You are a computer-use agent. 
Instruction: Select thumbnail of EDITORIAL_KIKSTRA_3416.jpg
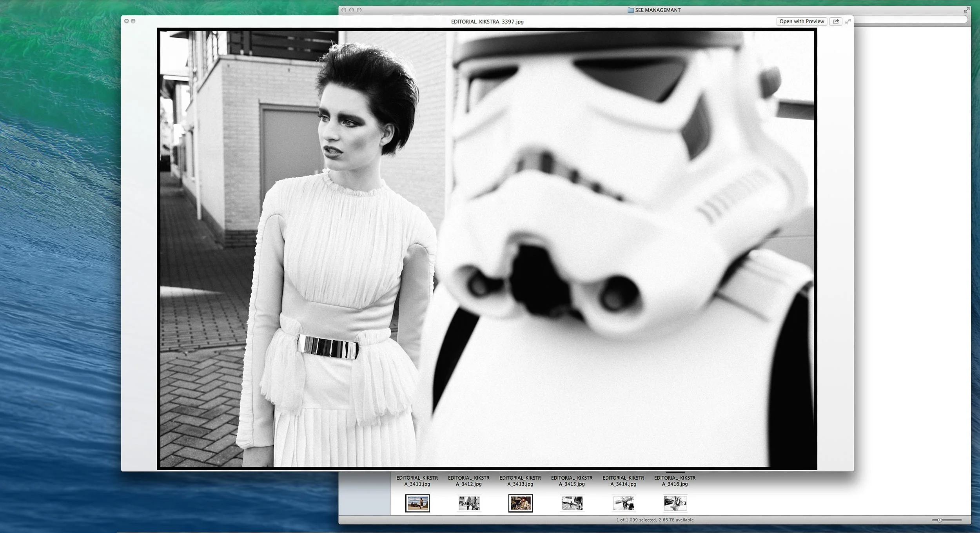pyautogui.click(x=675, y=503)
